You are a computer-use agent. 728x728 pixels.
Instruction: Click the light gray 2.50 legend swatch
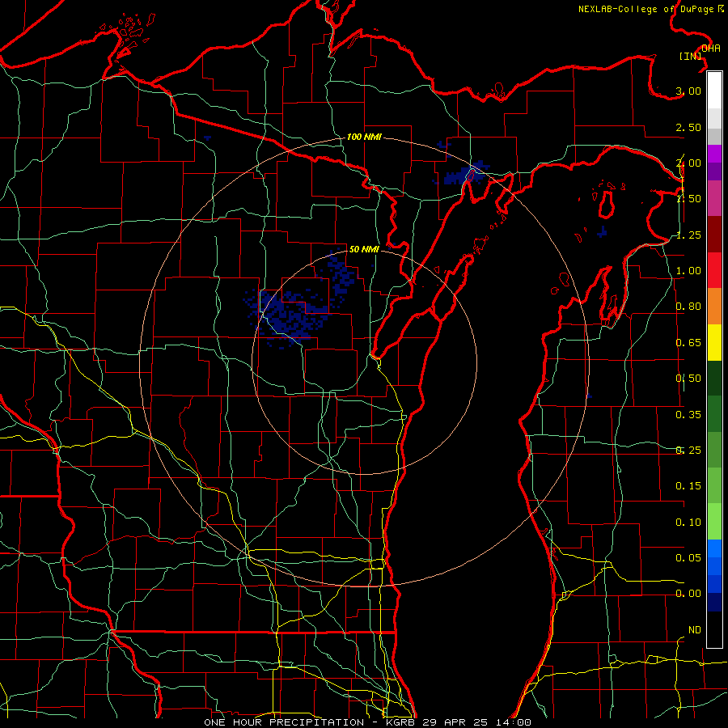(714, 118)
